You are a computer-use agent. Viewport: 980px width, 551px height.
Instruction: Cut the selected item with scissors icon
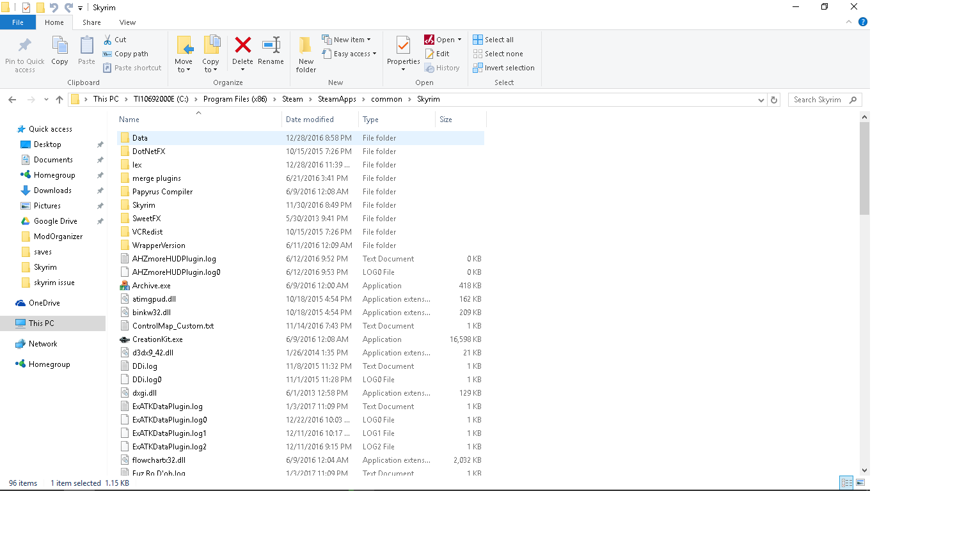(115, 40)
